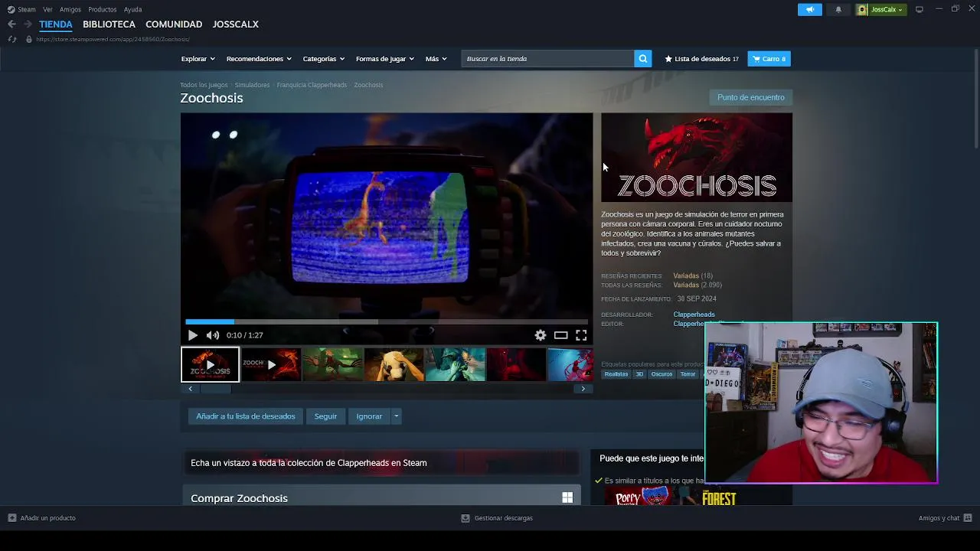Click Todos los juegos breadcrumb
The image size is (980, 551).
[x=204, y=85]
